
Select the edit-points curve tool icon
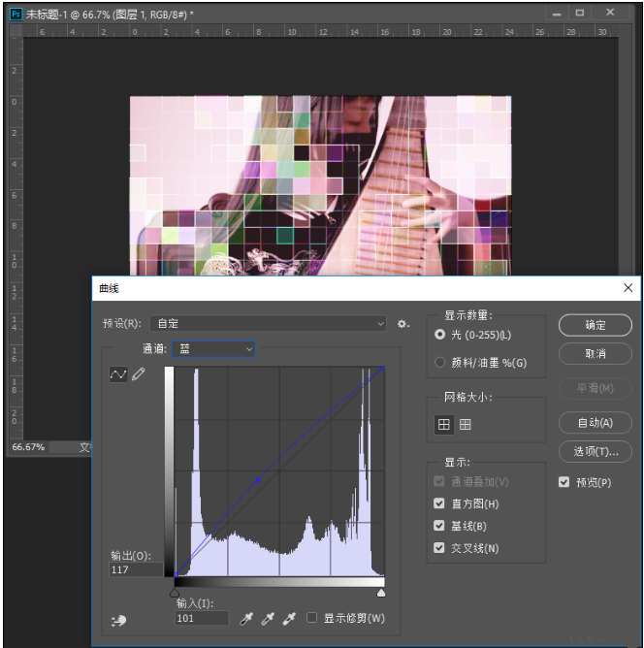tap(117, 374)
